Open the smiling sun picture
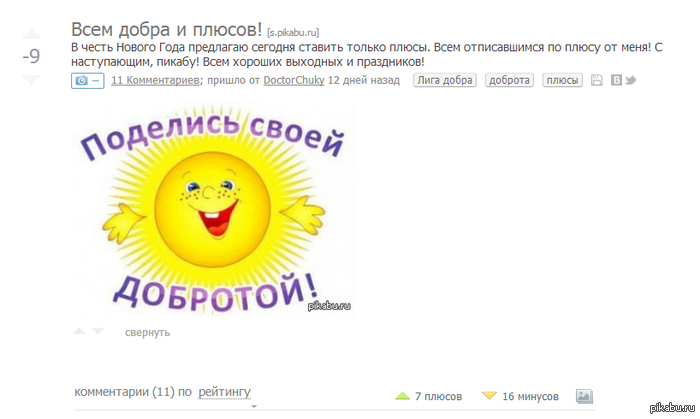This screenshot has height=419, width=700. pyautogui.click(x=213, y=210)
